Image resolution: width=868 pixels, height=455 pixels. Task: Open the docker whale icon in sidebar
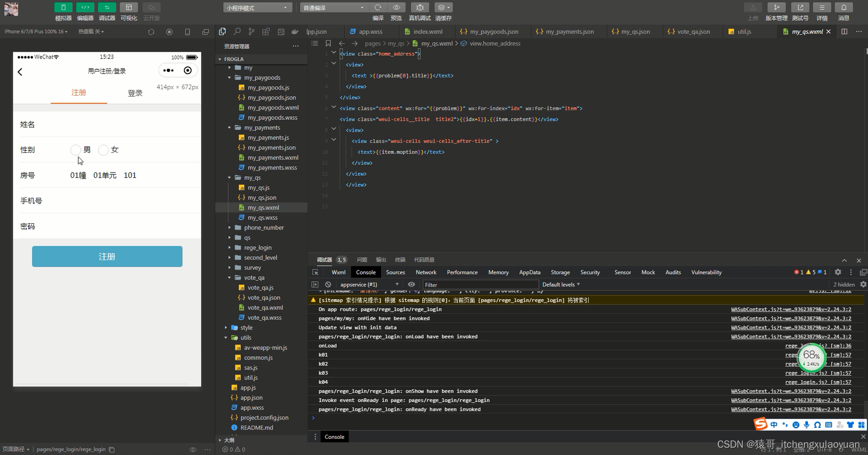click(295, 31)
